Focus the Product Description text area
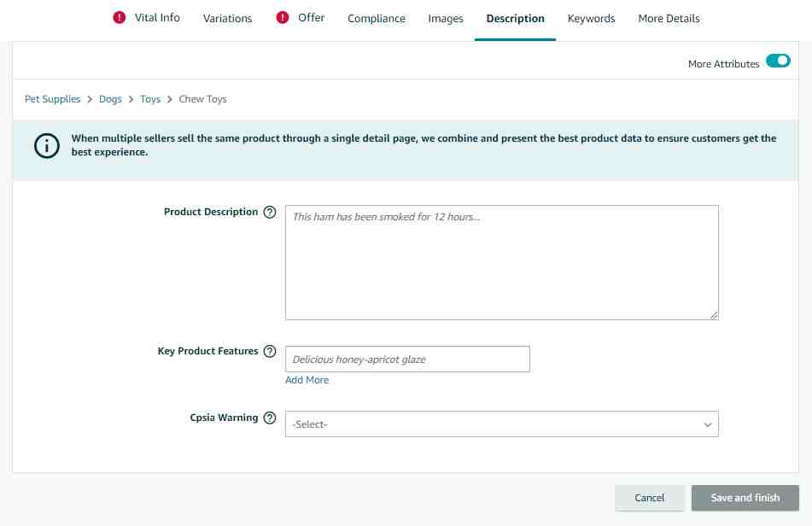Image resolution: width=812 pixels, height=526 pixels. click(501, 262)
